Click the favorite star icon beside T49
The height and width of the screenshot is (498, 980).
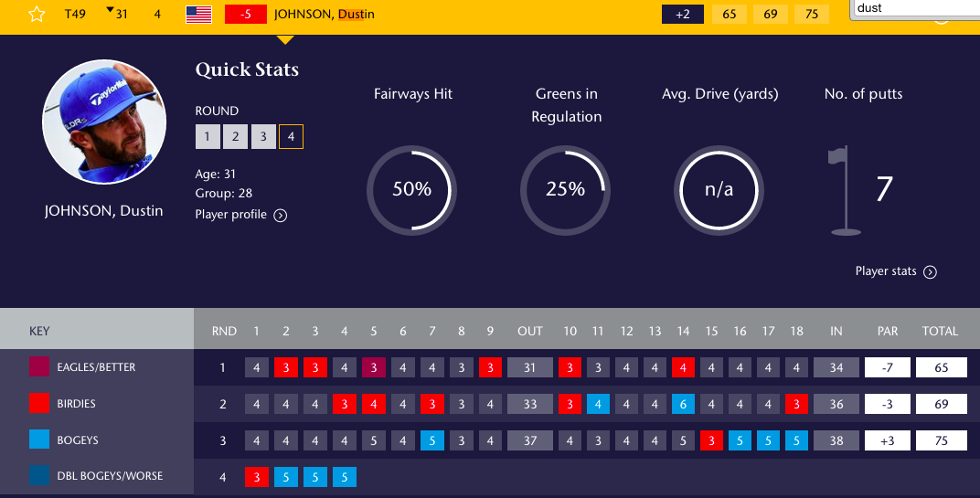pos(37,15)
